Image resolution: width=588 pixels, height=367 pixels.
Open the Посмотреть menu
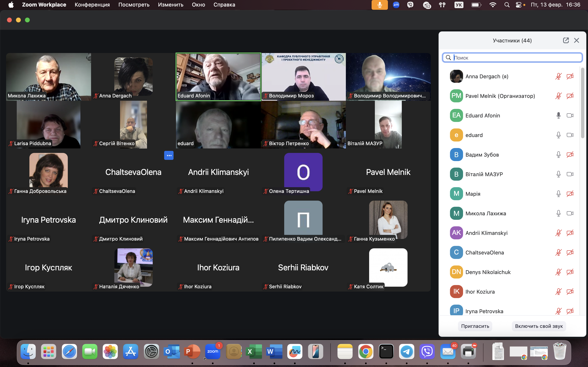[134, 5]
